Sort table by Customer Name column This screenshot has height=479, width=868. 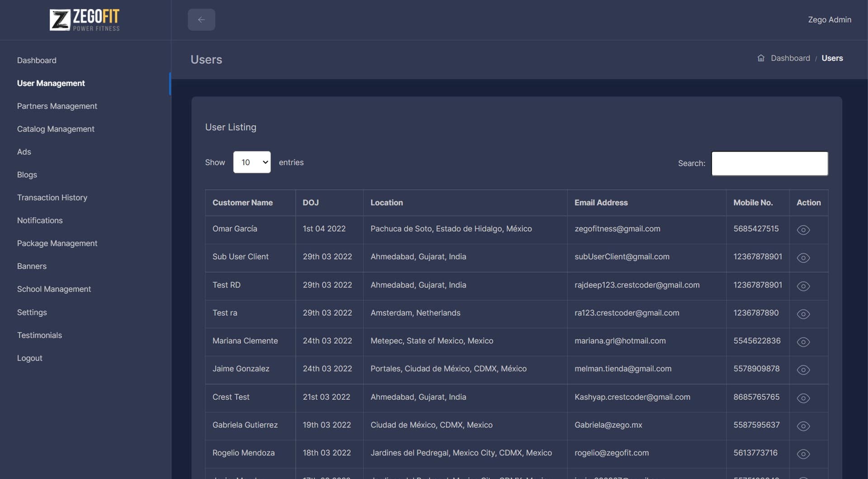point(243,203)
